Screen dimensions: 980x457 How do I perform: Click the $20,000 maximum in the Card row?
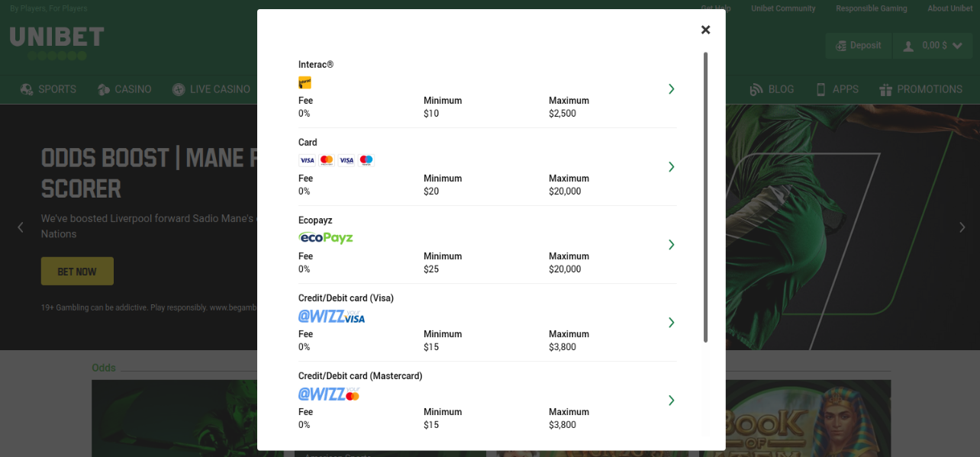click(x=565, y=191)
